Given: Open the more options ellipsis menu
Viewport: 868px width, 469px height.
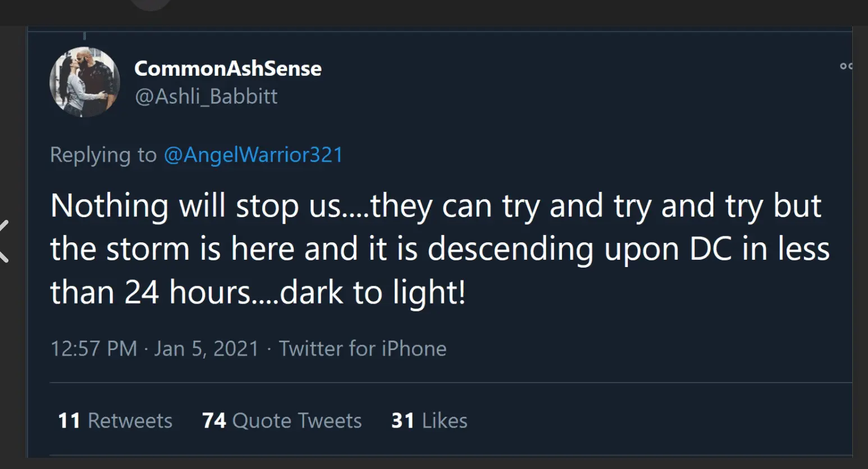Looking at the screenshot, I should tap(846, 66).
